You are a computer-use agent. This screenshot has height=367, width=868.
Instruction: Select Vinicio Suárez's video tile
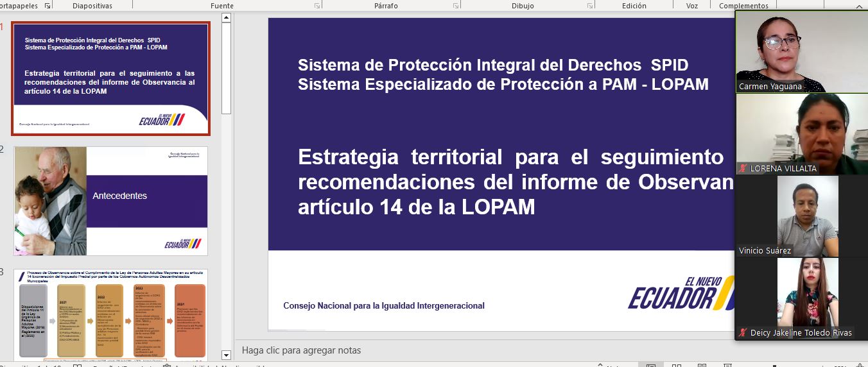[x=801, y=217]
